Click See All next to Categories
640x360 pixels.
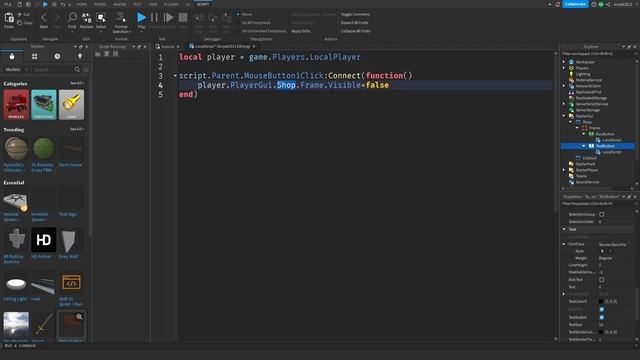coord(77,83)
